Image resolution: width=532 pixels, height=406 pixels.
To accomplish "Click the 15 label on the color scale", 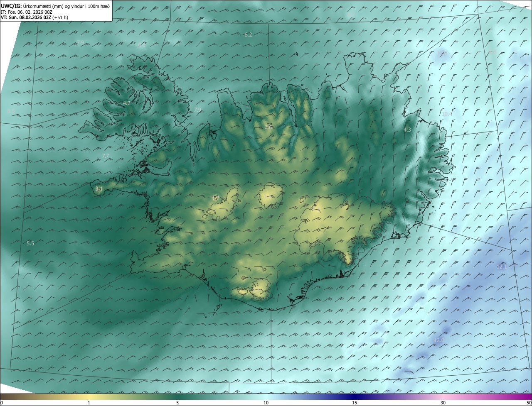I will 355,403.
